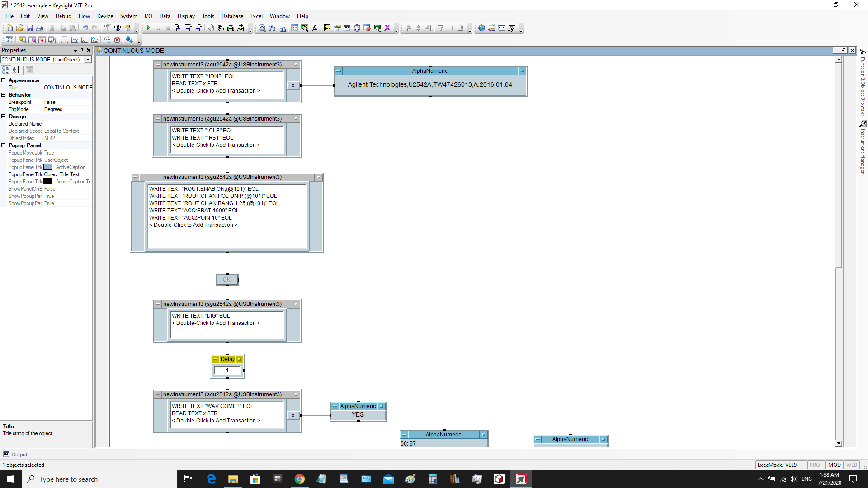Screen dimensions: 868x488
Task: Collapse the Appearance property section
Action: [x=4, y=80]
